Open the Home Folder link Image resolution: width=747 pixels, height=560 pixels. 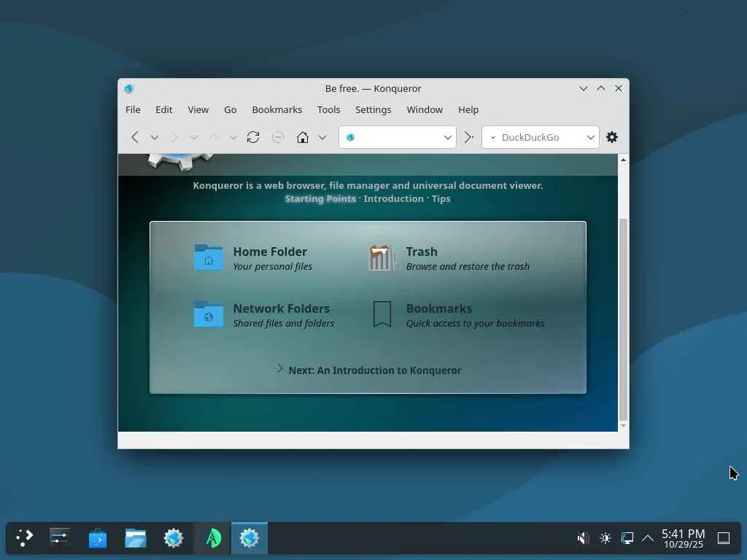click(x=270, y=252)
